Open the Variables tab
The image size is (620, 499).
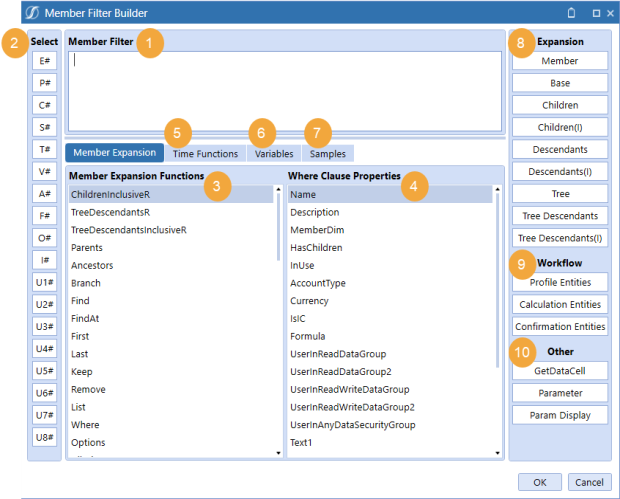point(273,153)
